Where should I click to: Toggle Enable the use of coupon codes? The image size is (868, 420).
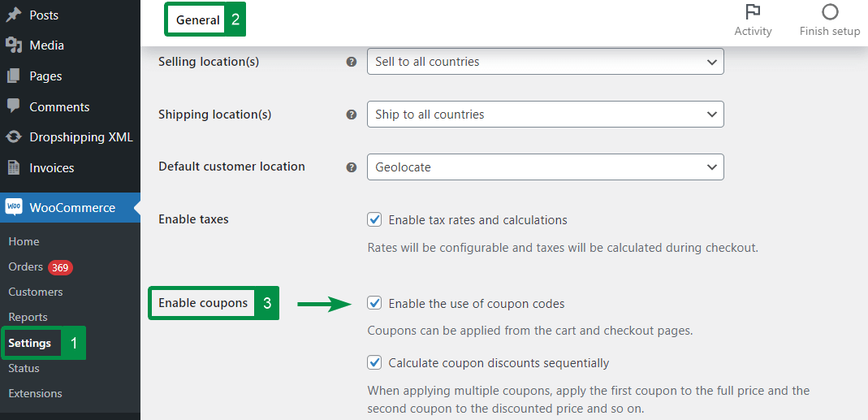tap(374, 303)
